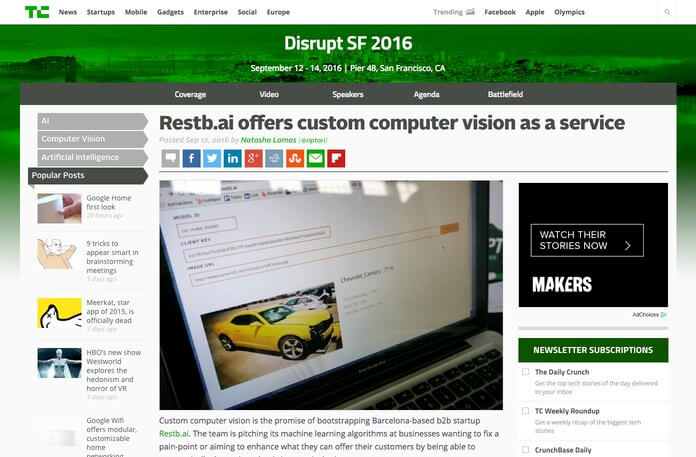Click the article headline about Restb.ai
Viewport: 696px width, 457px height.
(x=392, y=123)
